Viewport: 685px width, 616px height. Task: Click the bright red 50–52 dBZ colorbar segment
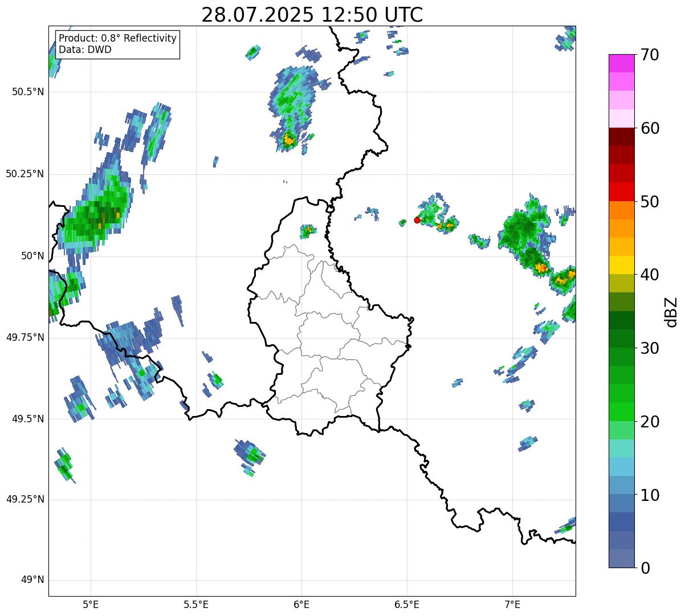point(621,191)
